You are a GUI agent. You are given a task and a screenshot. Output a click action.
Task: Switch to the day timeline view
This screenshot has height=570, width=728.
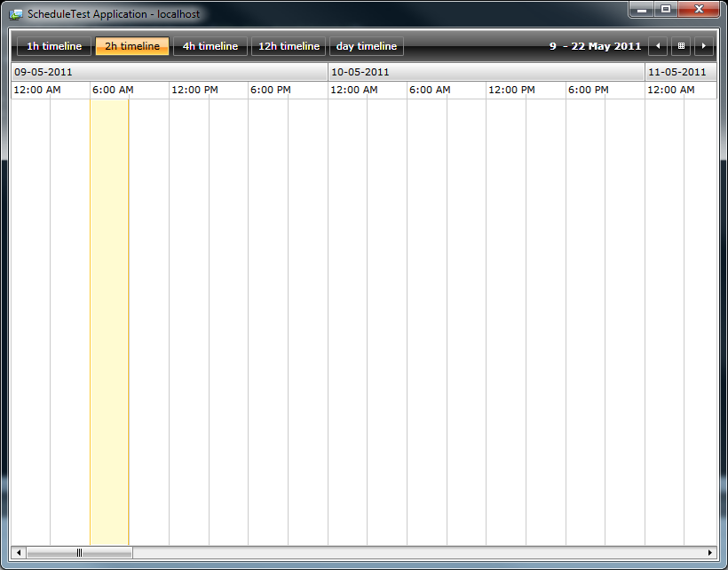coord(367,46)
